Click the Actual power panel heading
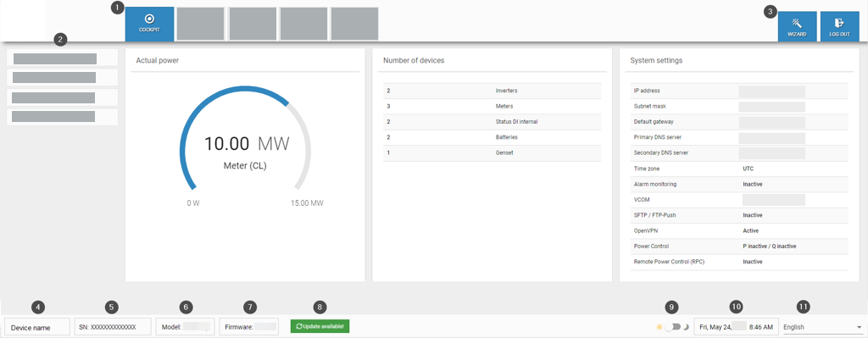Image resolution: width=868 pixels, height=338 pixels. click(x=157, y=61)
